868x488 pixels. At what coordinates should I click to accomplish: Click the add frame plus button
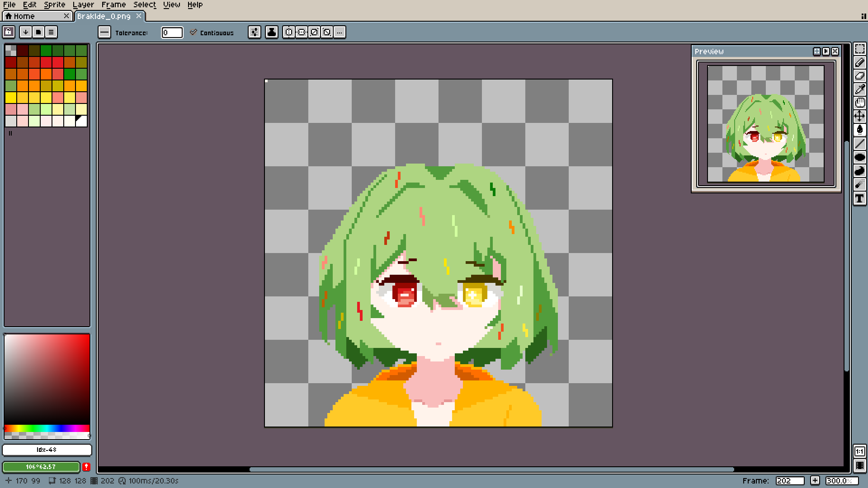point(815,481)
